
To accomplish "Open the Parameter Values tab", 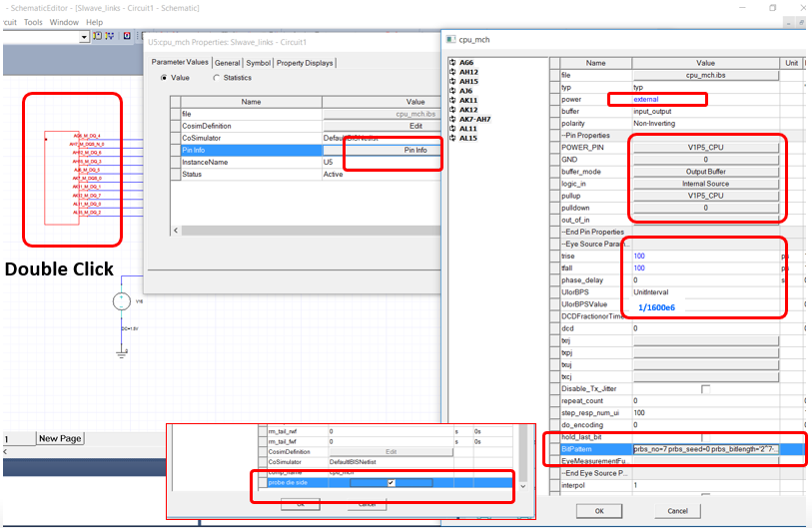I will [180, 62].
